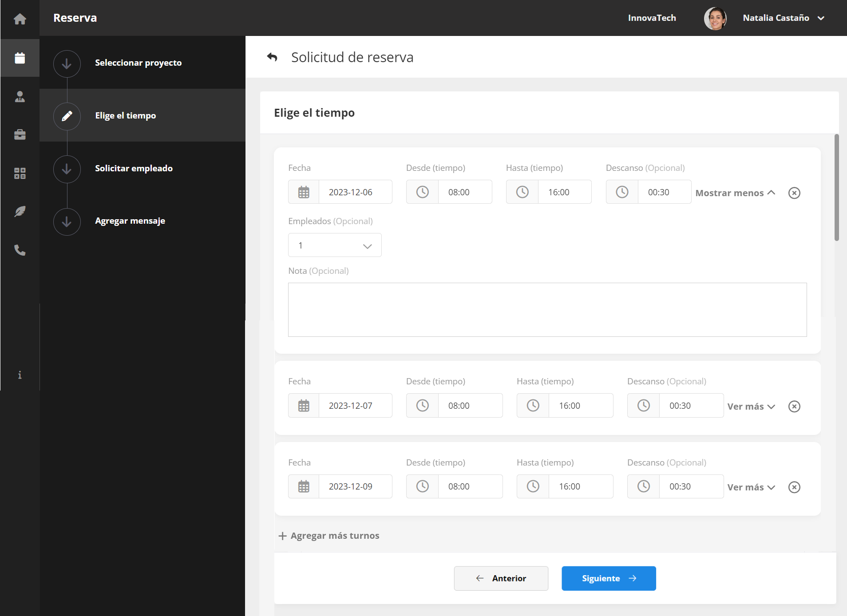Open the calendar booking sidebar icon
This screenshot has width=847, height=616.
click(20, 58)
